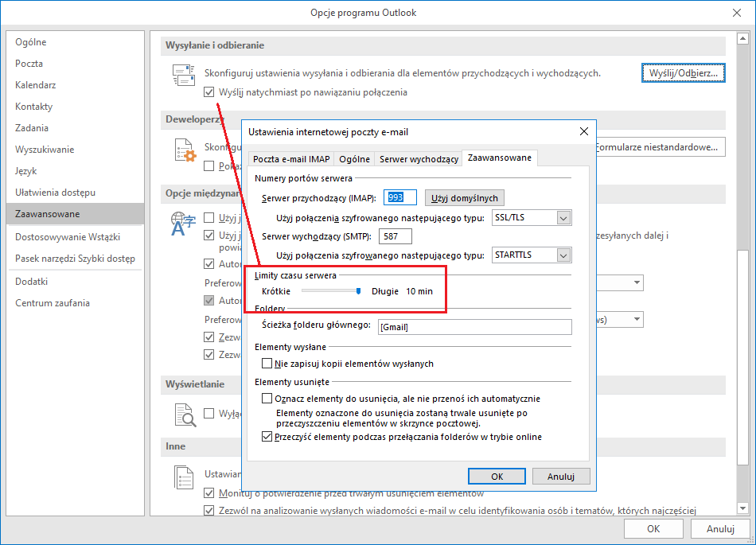
Task: Toggle first 'Użyj j...' checkbox in international options
Action: 208,218
